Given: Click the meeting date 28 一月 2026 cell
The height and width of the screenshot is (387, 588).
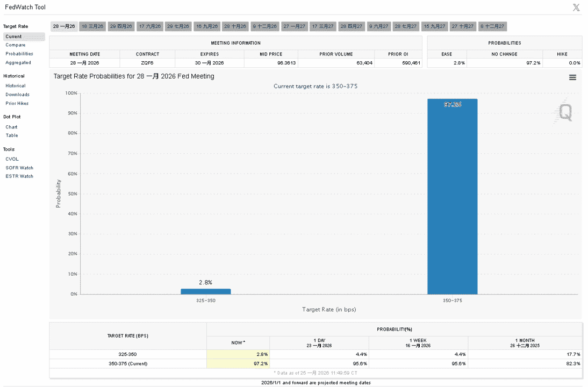Looking at the screenshot, I should coord(85,63).
